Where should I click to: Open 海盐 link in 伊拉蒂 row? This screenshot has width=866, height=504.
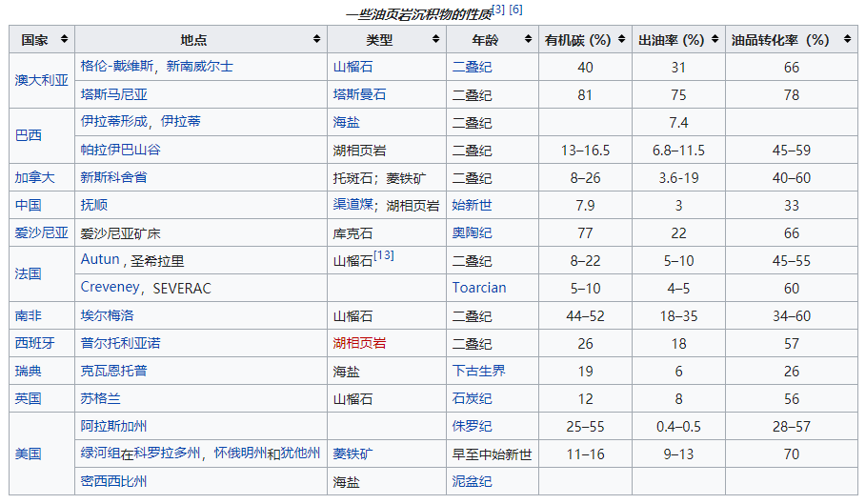[346, 122]
